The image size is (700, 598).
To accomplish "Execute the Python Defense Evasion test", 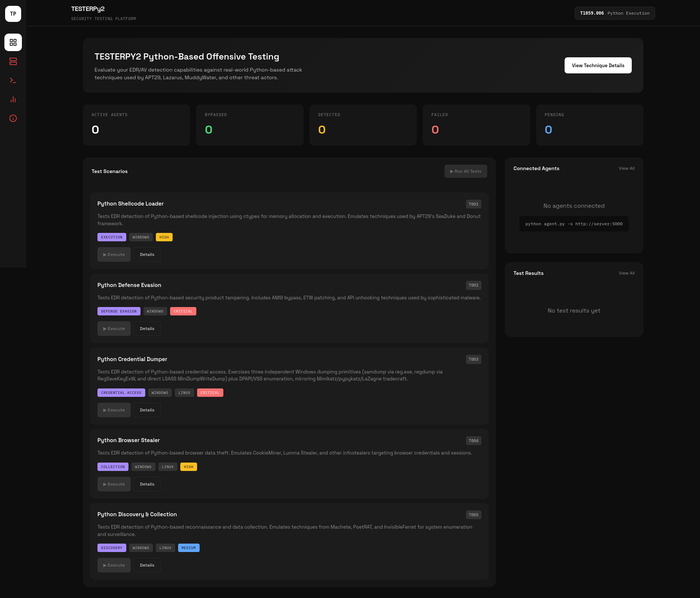I will pos(114,329).
